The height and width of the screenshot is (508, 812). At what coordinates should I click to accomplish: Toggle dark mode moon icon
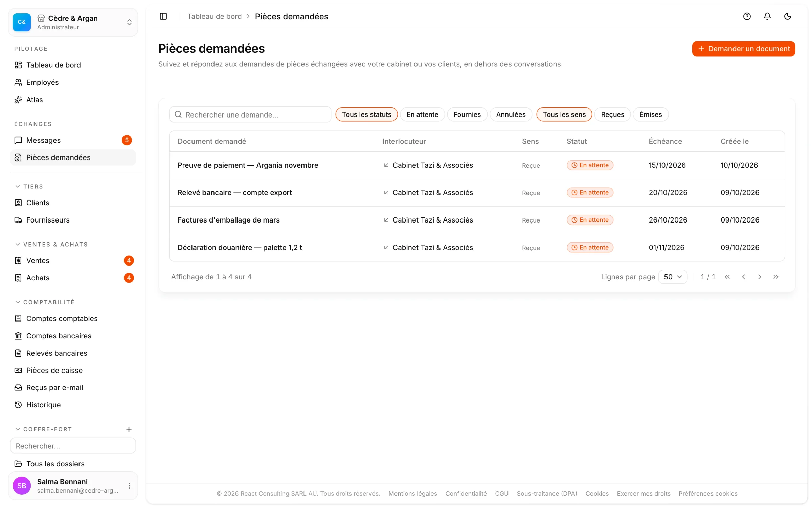point(787,16)
